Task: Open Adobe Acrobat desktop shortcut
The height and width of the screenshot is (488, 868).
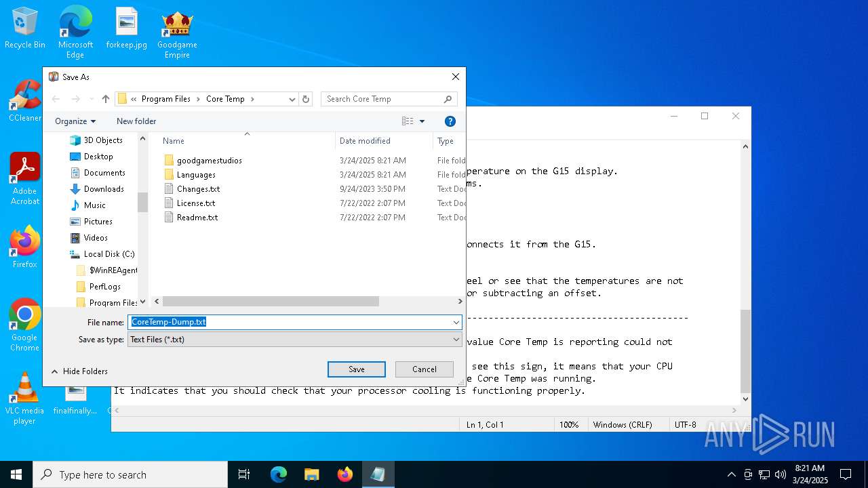Action: 25,178
